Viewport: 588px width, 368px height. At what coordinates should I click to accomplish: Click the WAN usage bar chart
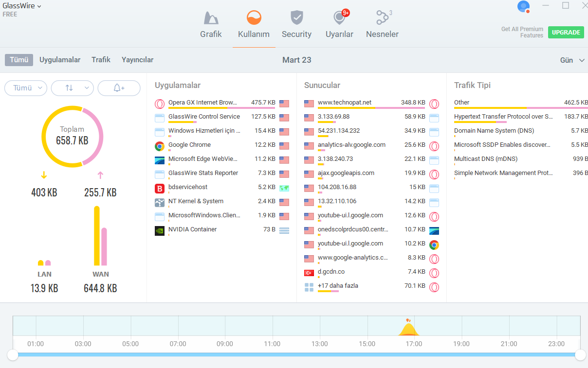click(x=100, y=236)
